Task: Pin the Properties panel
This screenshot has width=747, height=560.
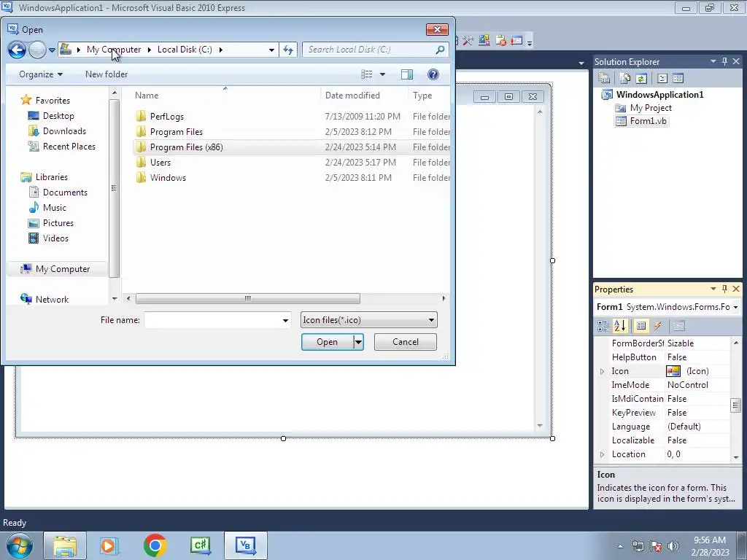Action: tap(724, 289)
